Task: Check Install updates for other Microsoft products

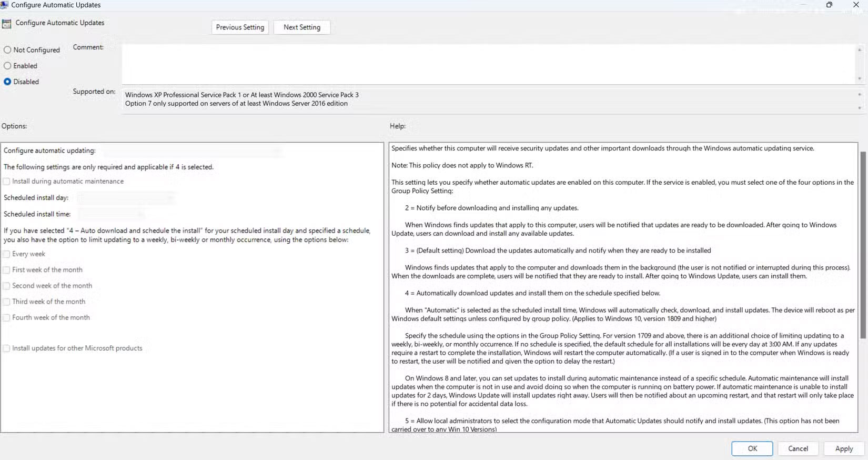Action: click(x=6, y=348)
